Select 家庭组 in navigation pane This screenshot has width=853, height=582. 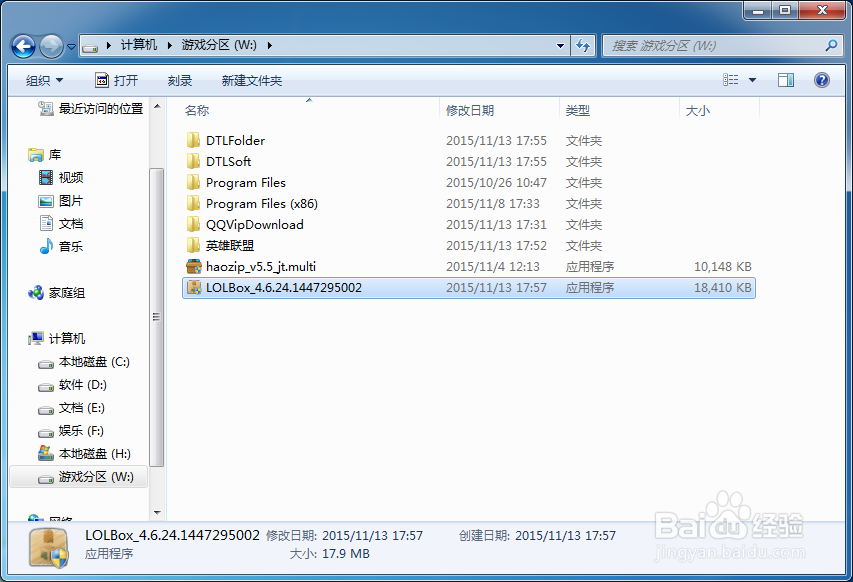click(57, 293)
